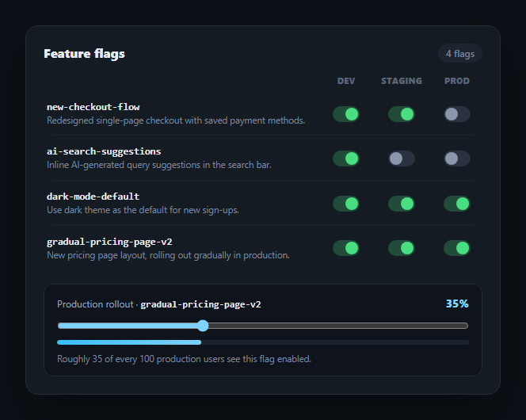Turn on ai-search-suggestions PROD switch
Viewport: 526px width, 420px height.
point(457,158)
